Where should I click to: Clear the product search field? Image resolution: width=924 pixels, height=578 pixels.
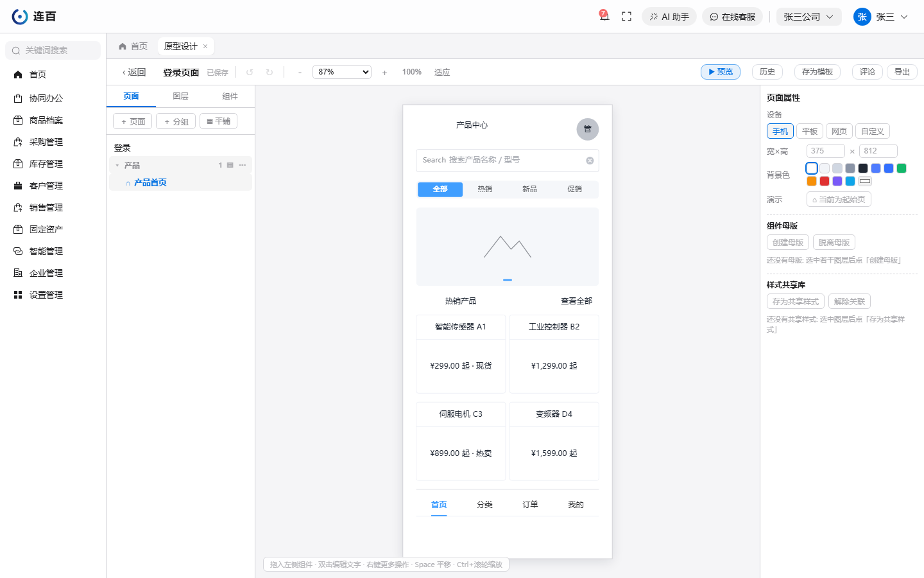590,161
